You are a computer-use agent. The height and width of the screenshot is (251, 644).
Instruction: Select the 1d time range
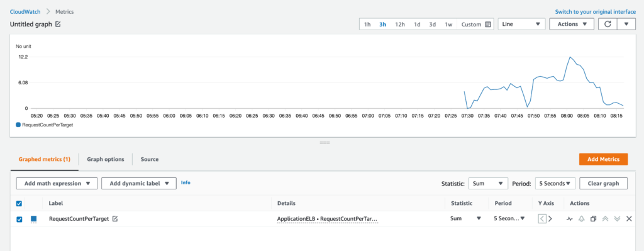pos(417,25)
